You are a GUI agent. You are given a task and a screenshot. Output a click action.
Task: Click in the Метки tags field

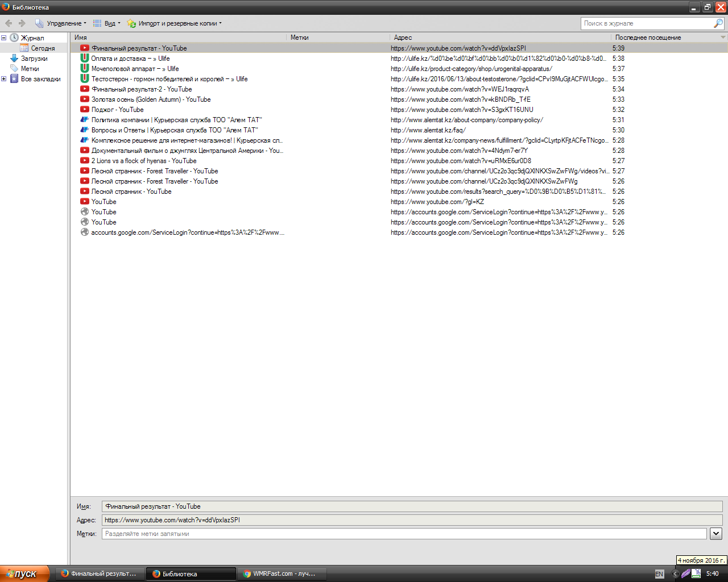[x=404, y=534]
